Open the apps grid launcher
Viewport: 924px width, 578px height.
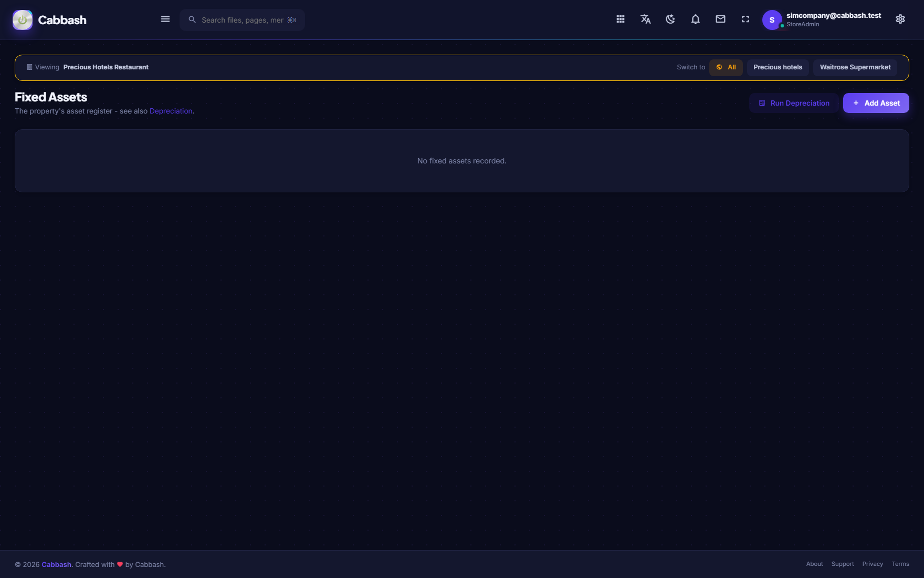[621, 19]
